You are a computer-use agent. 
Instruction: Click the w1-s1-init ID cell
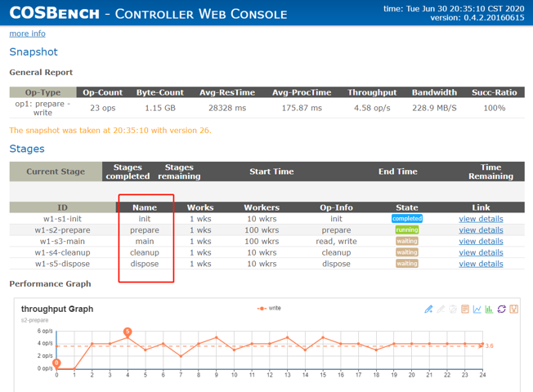(63, 219)
